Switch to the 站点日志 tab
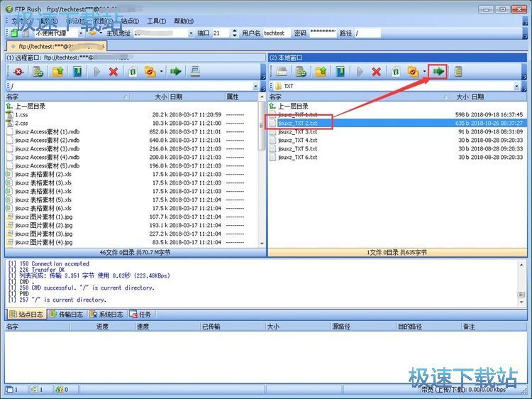The width and height of the screenshot is (532, 399). (26, 315)
